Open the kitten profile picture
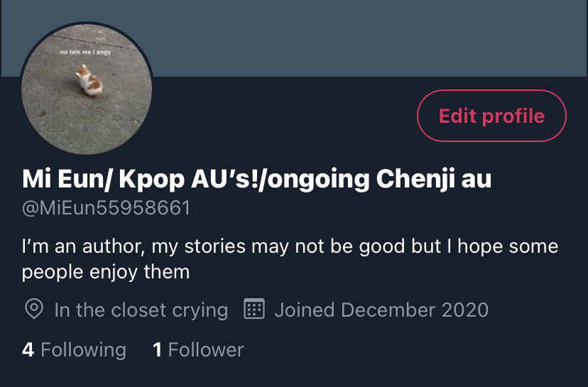The image size is (588, 387). point(87,89)
